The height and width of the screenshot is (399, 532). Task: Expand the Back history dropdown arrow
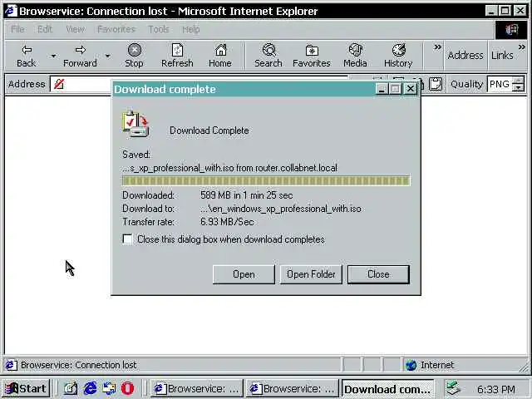pos(53,56)
